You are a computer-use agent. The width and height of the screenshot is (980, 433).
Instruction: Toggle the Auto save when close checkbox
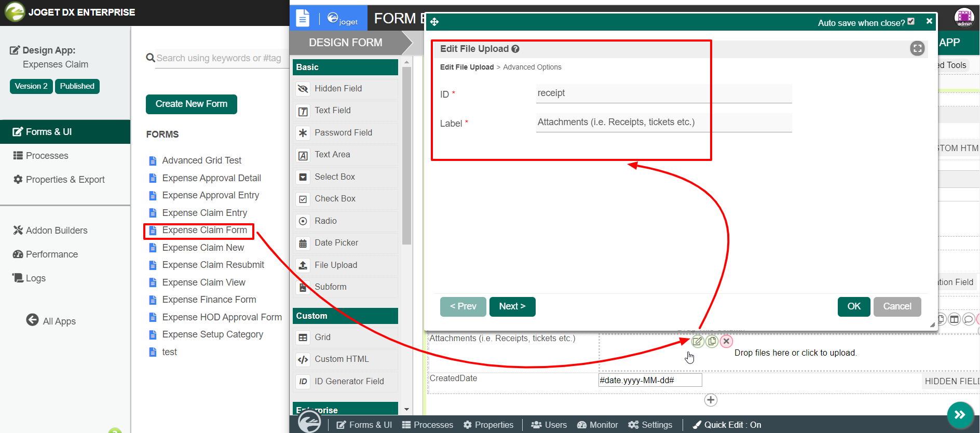tap(911, 21)
